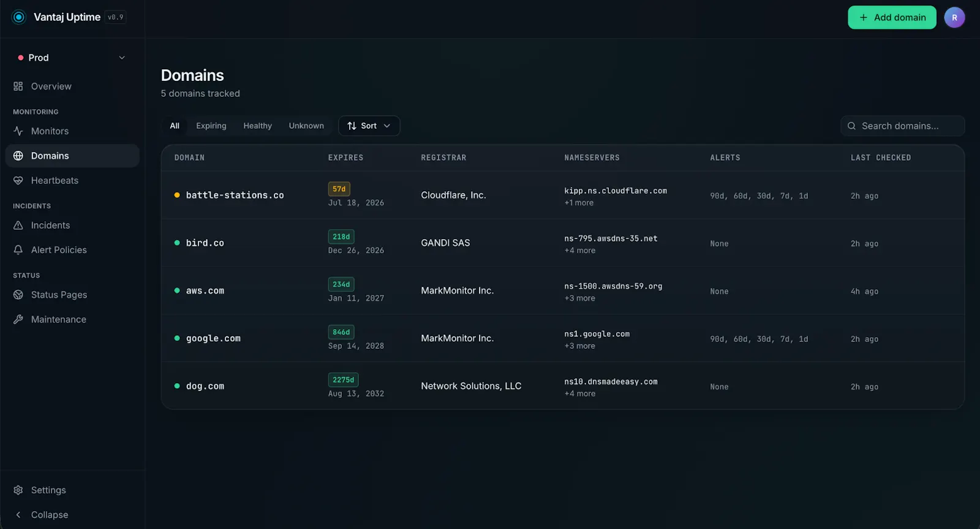Open the user avatar R
This screenshot has width=980, height=529.
954,18
